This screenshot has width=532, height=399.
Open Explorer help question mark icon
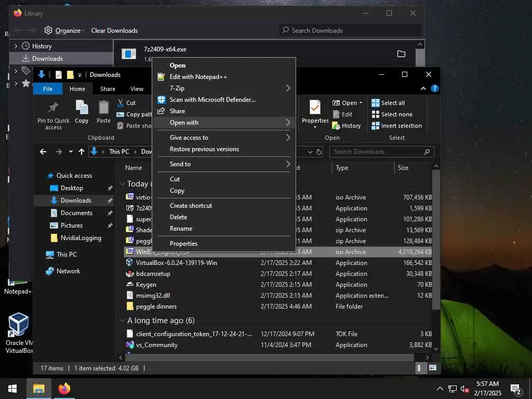pos(435,88)
